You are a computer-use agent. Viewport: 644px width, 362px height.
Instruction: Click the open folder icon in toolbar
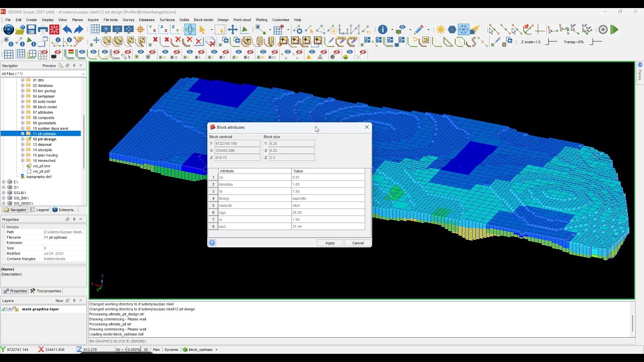click(20, 30)
